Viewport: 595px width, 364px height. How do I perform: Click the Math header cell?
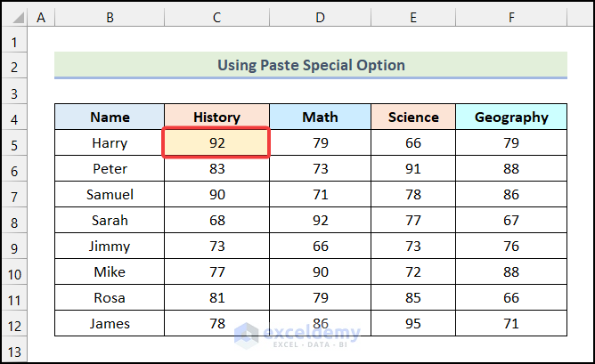(x=320, y=117)
